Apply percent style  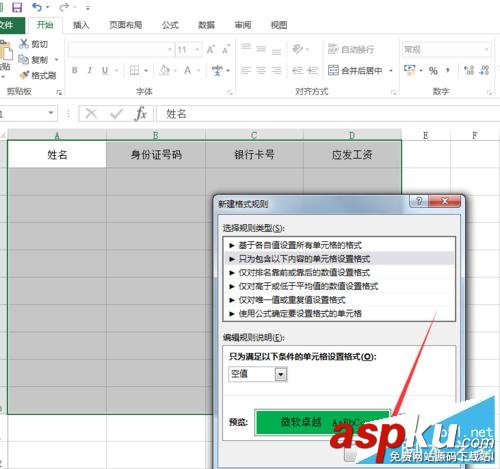[x=433, y=70]
